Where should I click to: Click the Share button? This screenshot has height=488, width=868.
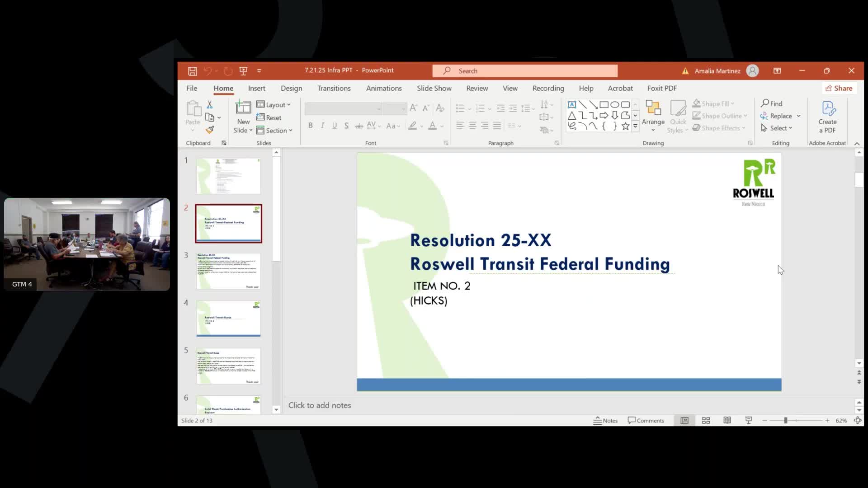839,89
